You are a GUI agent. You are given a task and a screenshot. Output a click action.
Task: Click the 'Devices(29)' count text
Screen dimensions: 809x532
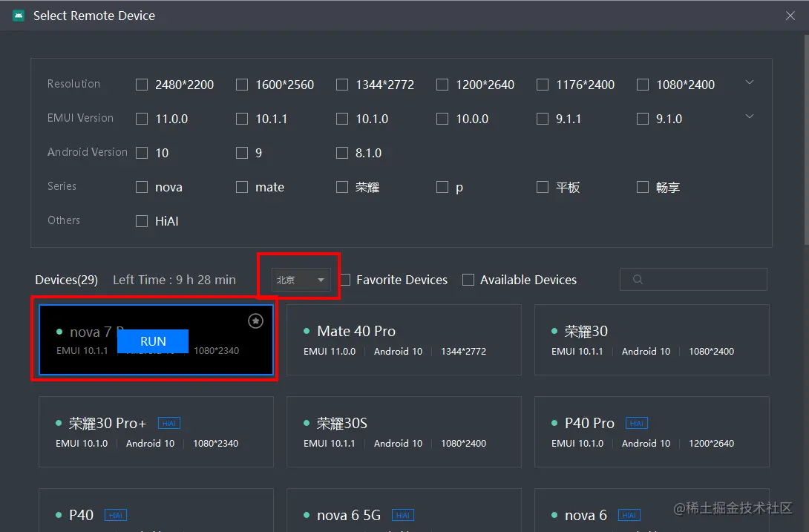67,280
